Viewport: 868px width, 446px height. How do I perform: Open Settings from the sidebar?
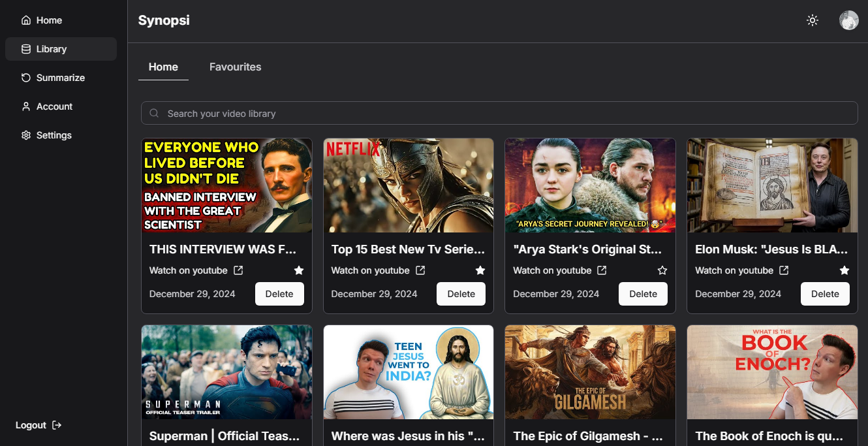pyautogui.click(x=61, y=135)
